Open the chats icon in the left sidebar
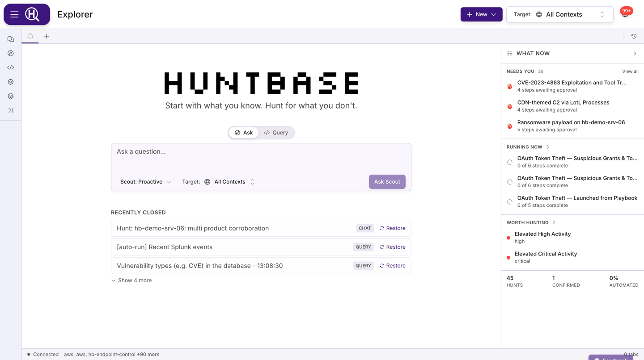 (x=11, y=39)
